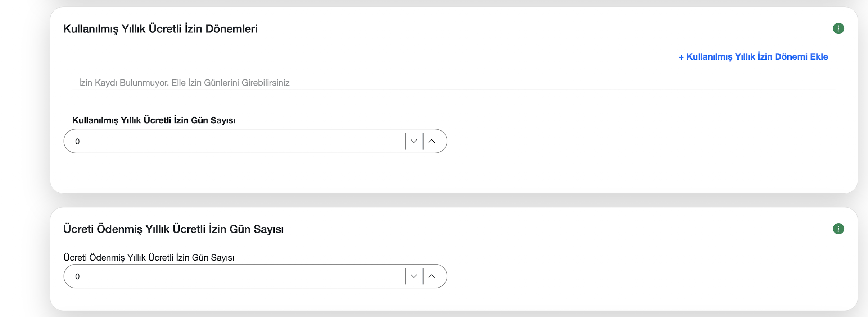Decrease Kullanılmış Yıllık Ücretli İzin Gün Sayısı value
868x317 pixels.
point(414,141)
